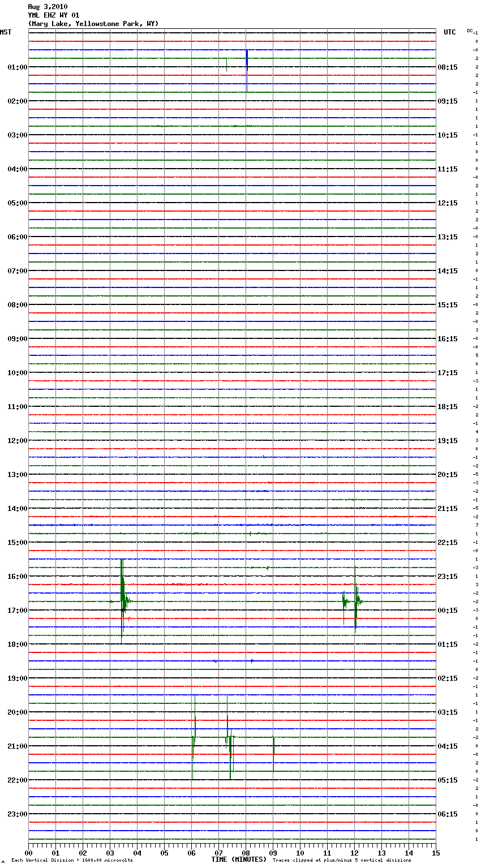This screenshot has height=868, width=481.
Task: Click the '12:15' UTC time label
Action: click(x=448, y=203)
